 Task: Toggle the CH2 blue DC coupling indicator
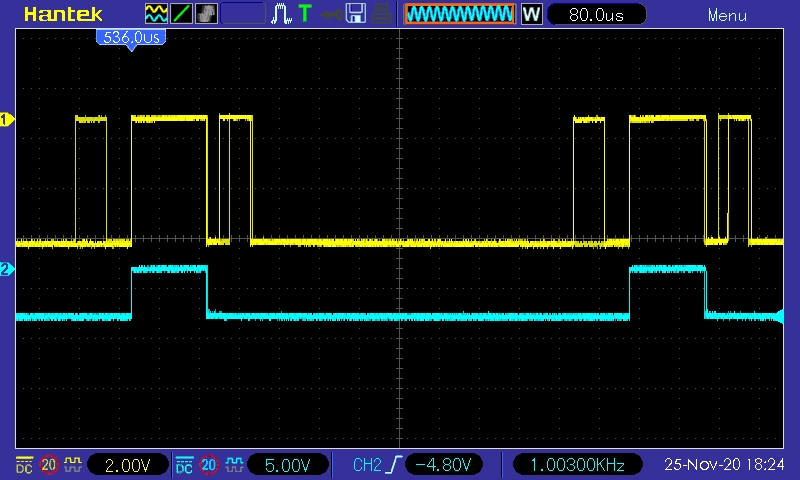click(x=184, y=465)
